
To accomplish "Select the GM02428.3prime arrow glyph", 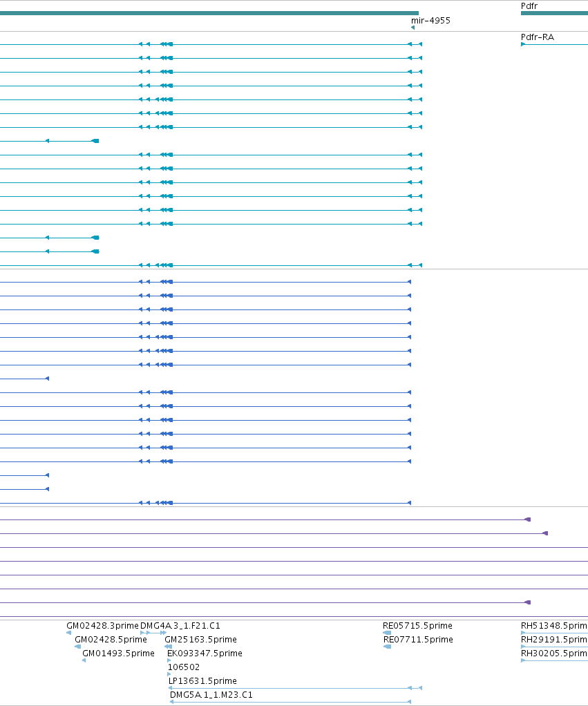I will click(69, 633).
